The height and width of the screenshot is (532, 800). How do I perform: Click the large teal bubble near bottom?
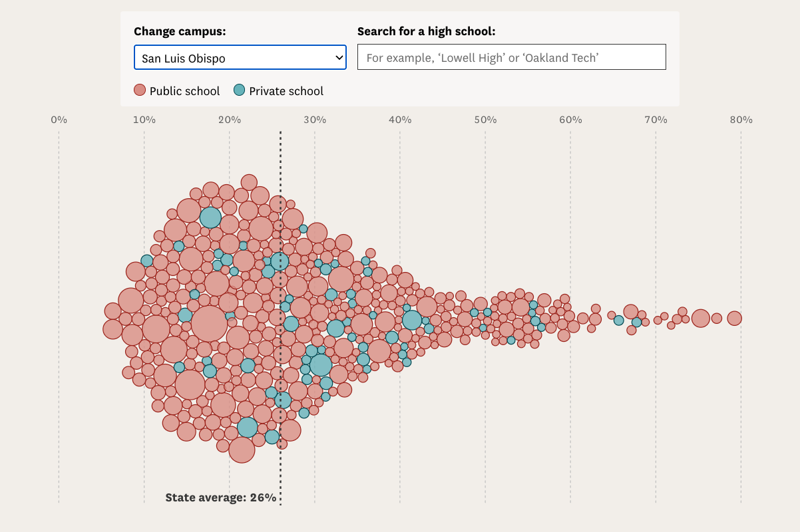point(247,427)
